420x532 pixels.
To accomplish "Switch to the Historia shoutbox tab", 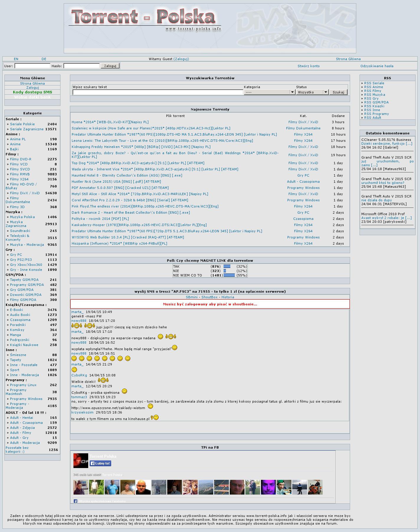I will point(228,297).
